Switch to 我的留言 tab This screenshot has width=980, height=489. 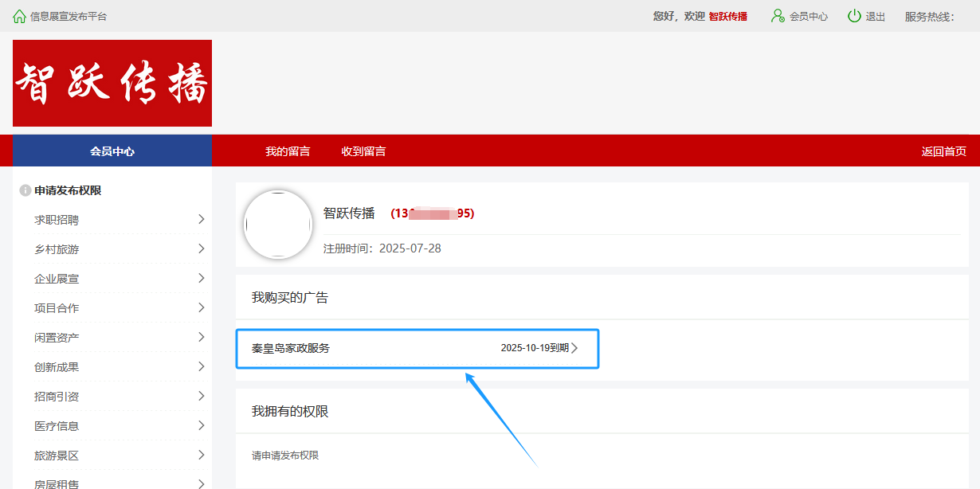coord(288,151)
